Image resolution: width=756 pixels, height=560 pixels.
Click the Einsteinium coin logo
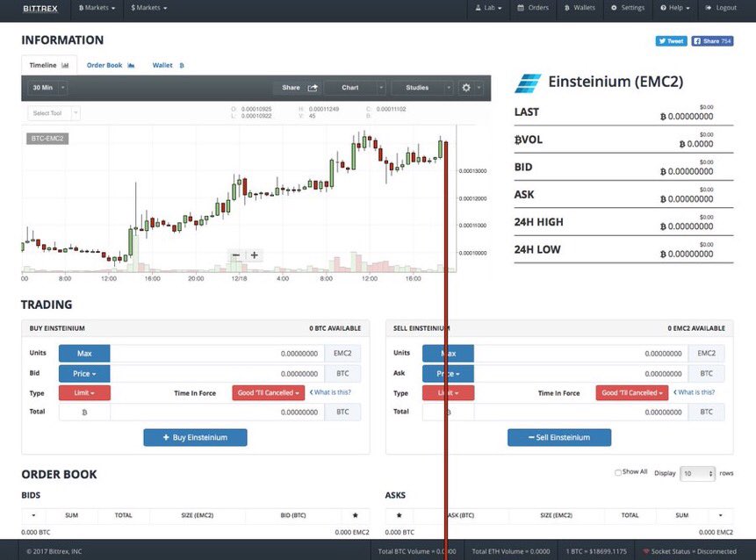pyautogui.click(x=528, y=83)
